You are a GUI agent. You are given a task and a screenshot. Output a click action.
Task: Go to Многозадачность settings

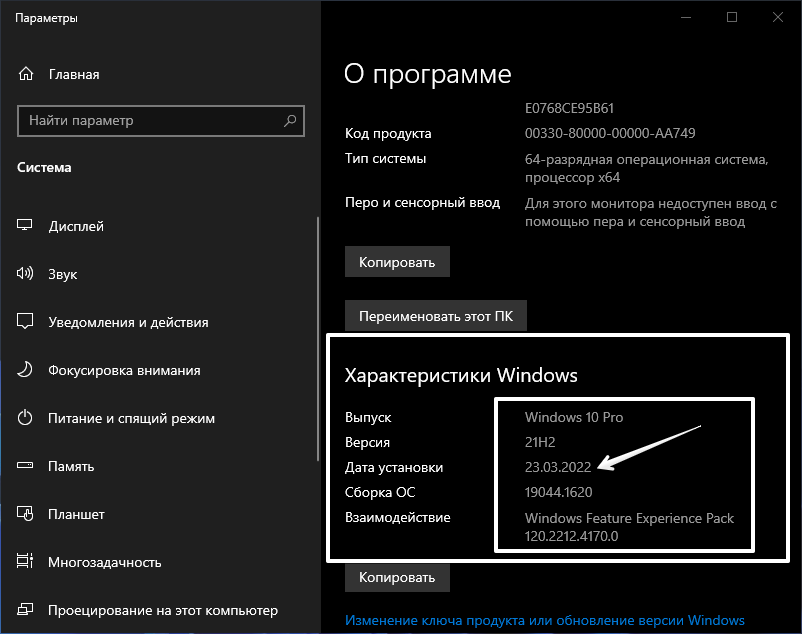104,562
